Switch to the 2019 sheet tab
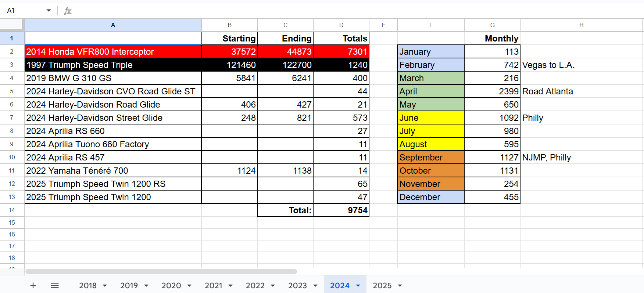The height and width of the screenshot is (293, 644). click(129, 286)
